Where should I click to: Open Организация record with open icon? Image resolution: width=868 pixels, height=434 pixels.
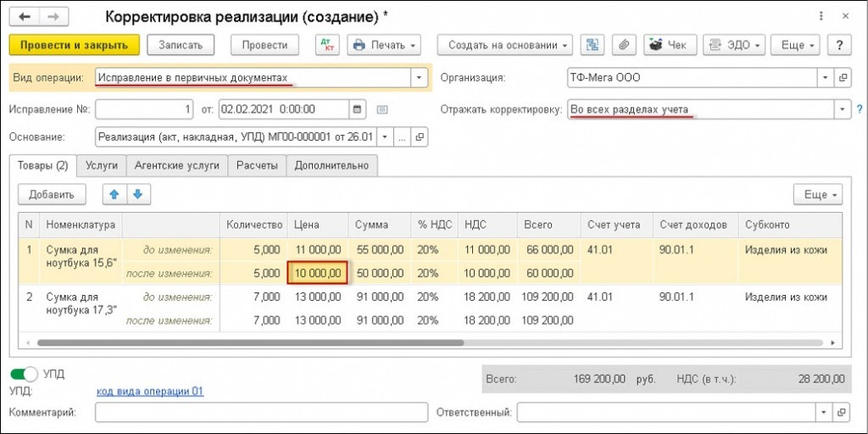coord(843,78)
